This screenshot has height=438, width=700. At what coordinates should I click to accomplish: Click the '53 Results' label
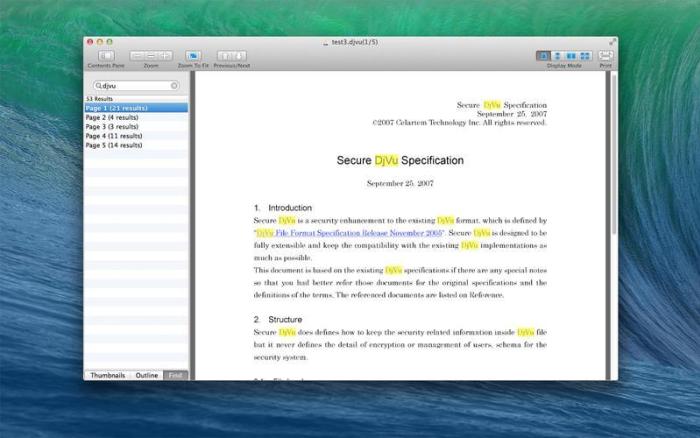click(99, 99)
